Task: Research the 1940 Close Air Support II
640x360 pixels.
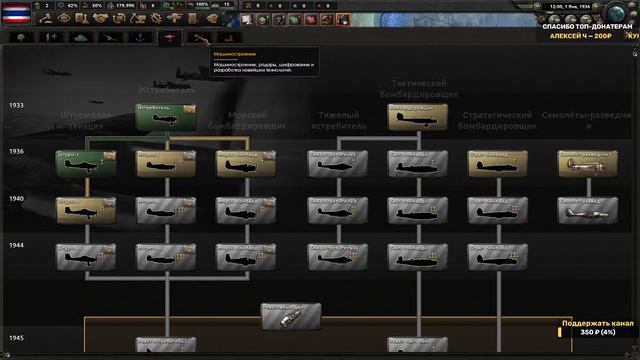Action: tap(86, 211)
